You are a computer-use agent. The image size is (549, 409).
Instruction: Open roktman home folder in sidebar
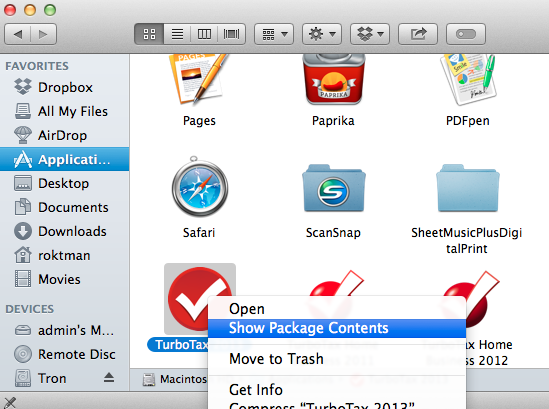coord(64,255)
